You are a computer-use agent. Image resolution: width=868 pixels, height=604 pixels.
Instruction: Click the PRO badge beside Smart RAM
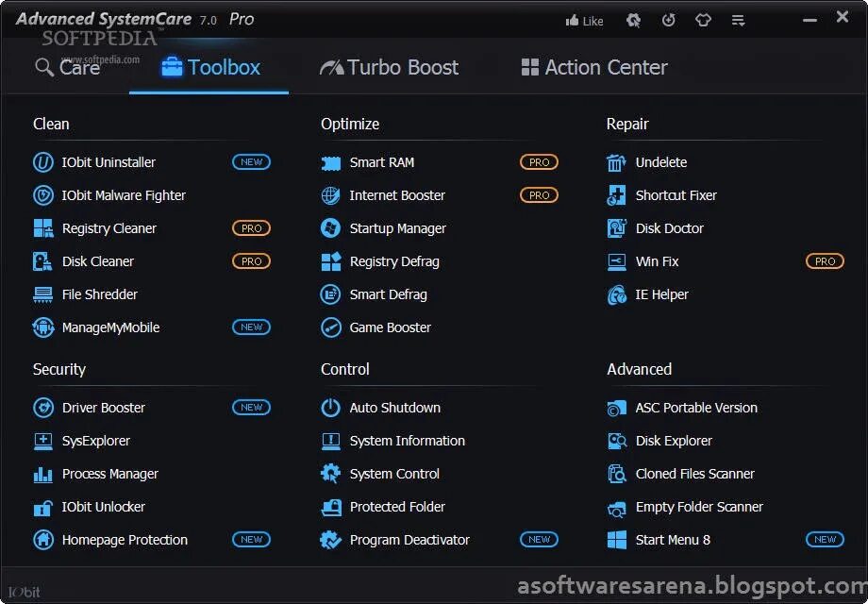[539, 162]
